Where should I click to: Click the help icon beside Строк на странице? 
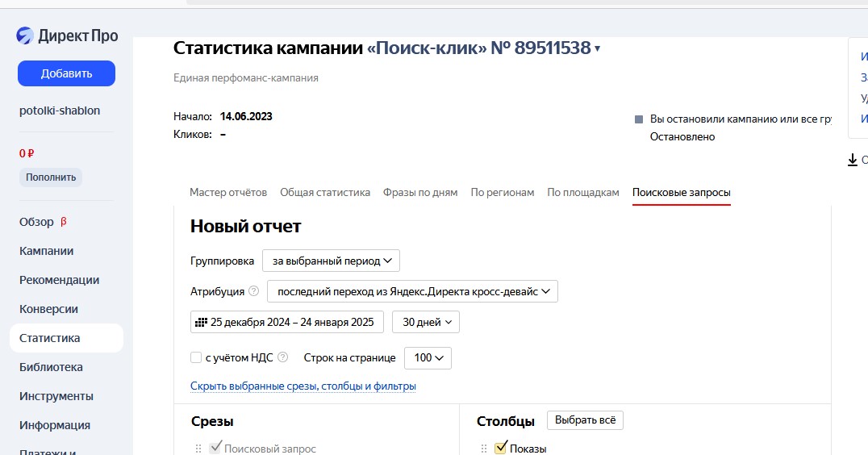(x=282, y=357)
